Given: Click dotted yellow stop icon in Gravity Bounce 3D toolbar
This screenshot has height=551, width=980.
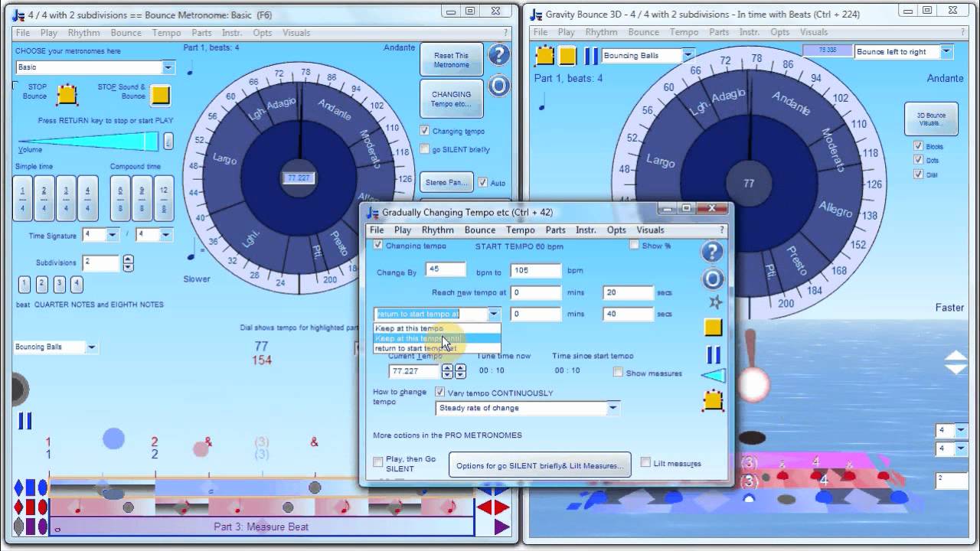Looking at the screenshot, I should tap(544, 55).
